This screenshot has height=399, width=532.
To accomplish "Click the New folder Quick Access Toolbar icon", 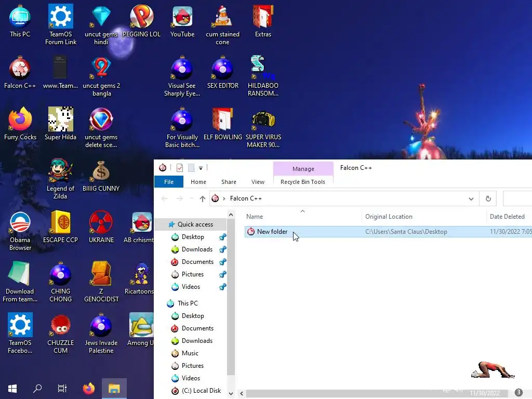I will [x=191, y=168].
